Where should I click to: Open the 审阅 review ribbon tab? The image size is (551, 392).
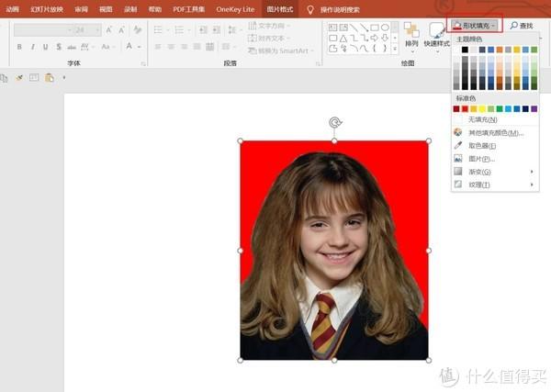pyautogui.click(x=81, y=9)
